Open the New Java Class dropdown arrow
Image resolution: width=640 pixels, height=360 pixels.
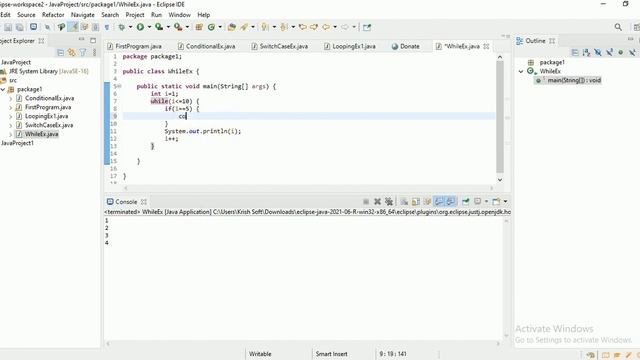tap(220, 27)
